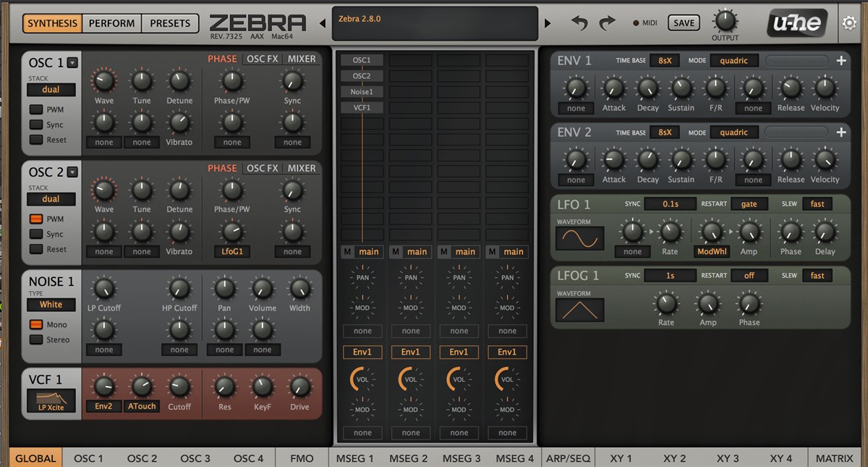Click the undo arrow icon
Screen dimensions: 868x467
[x=579, y=23]
